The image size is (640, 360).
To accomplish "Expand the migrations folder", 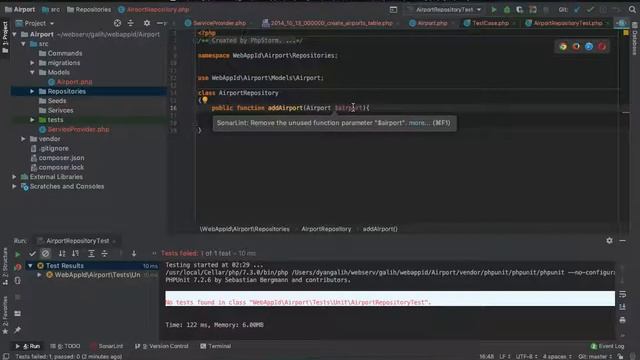I will tap(32, 63).
